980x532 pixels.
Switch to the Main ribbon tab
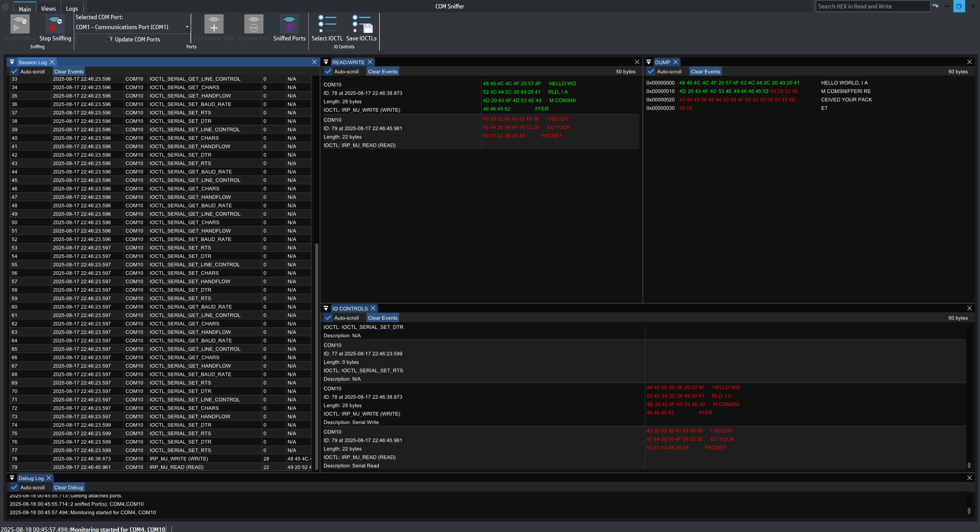pos(25,9)
